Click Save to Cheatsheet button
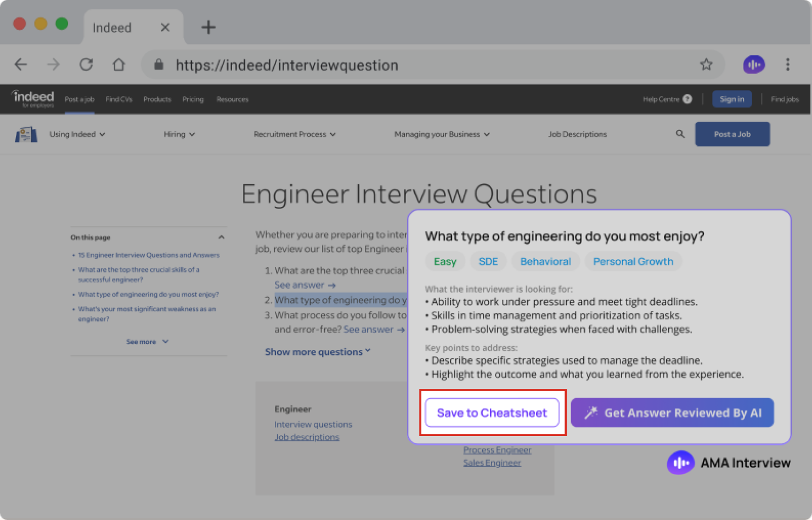This screenshot has height=520, width=812. point(492,413)
